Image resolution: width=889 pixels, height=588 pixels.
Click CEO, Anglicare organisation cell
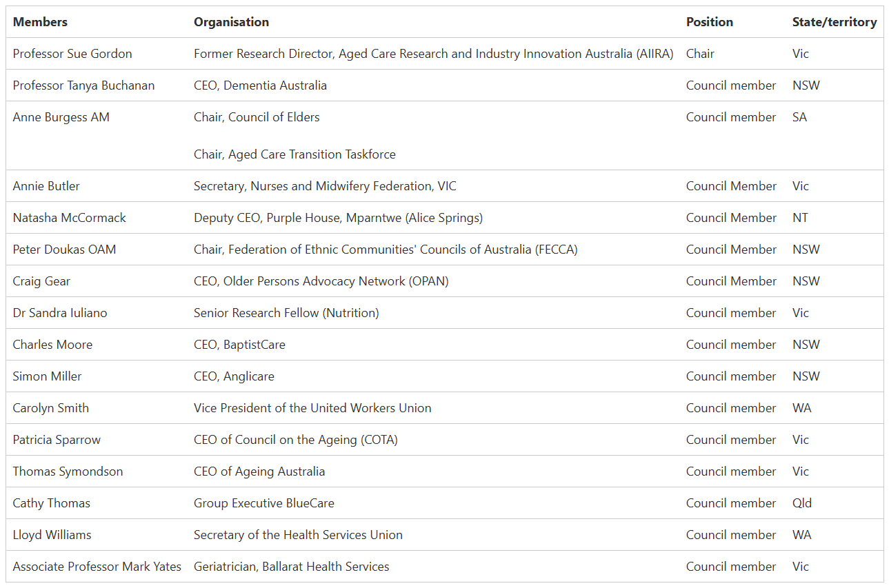(x=234, y=376)
